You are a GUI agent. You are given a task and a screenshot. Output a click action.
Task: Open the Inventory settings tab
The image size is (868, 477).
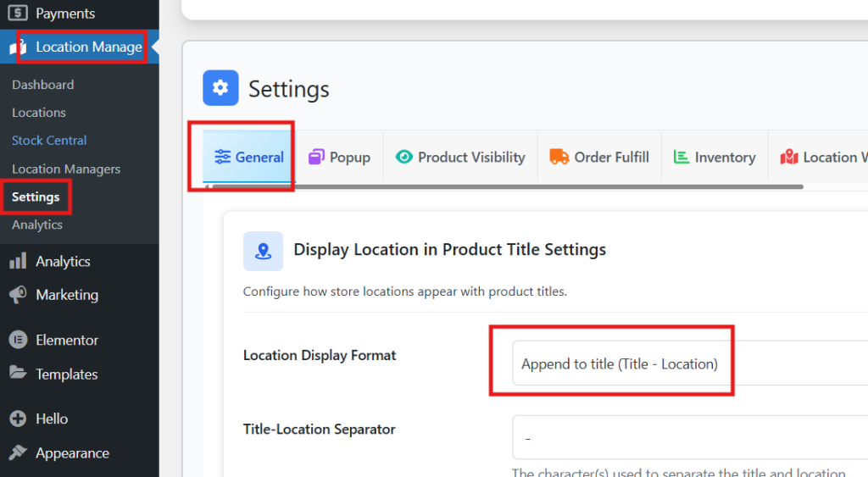tap(715, 157)
